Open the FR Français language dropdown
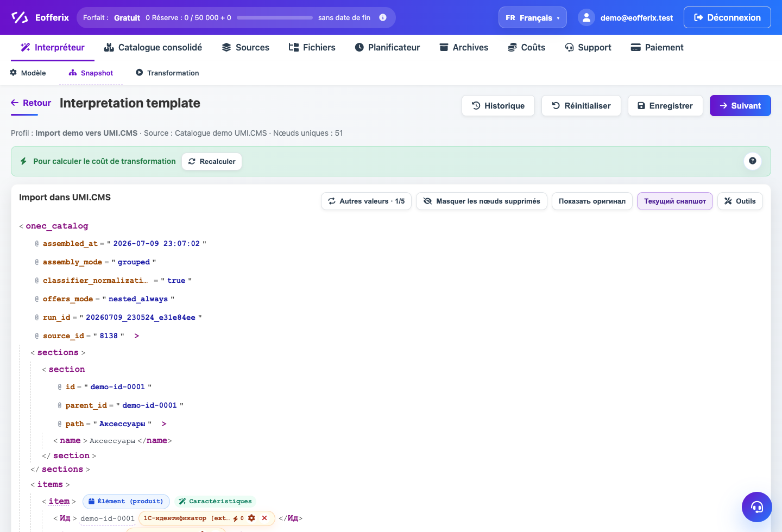This screenshot has width=782, height=532. (532, 17)
